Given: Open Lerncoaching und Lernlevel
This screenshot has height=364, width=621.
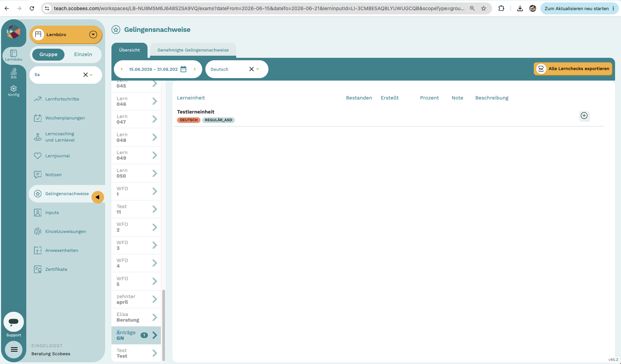Looking at the screenshot, I should coord(60,137).
